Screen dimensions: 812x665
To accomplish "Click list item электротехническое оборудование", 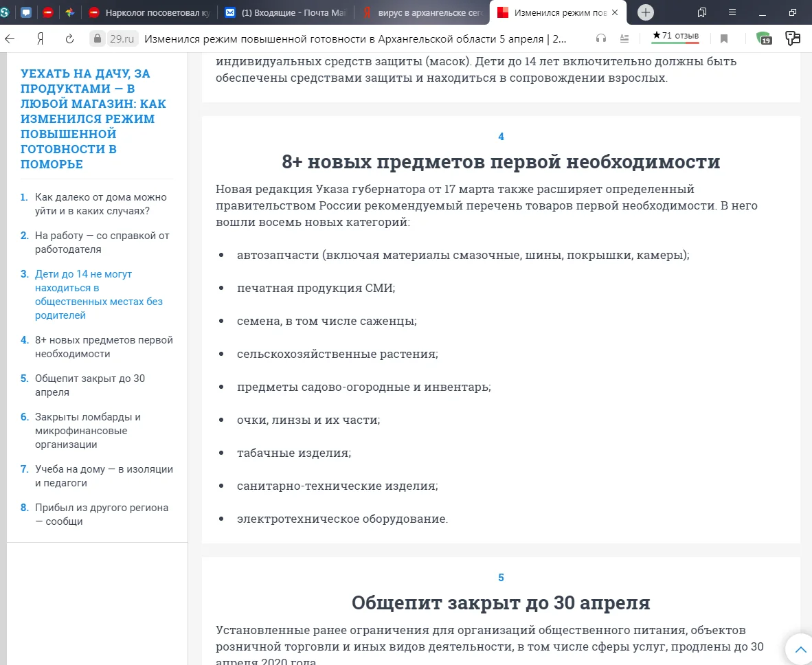I will [342, 519].
